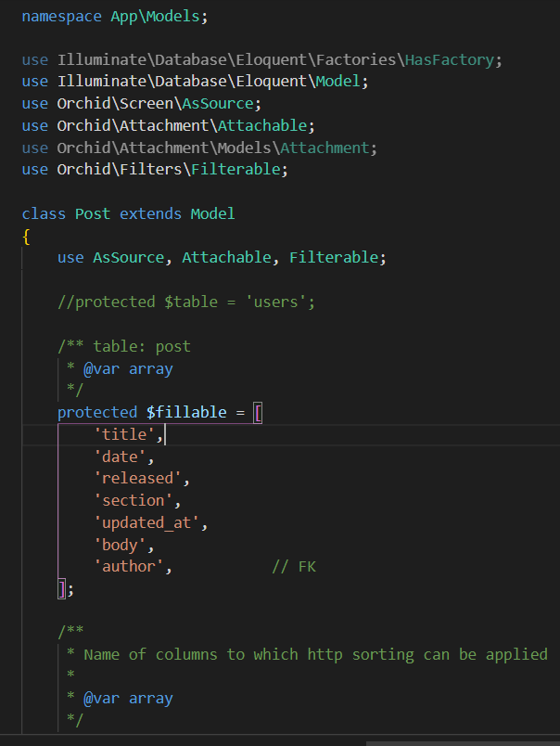Click 'Attachable' in the trait use line
The height and width of the screenshot is (746, 560).
pos(226,257)
